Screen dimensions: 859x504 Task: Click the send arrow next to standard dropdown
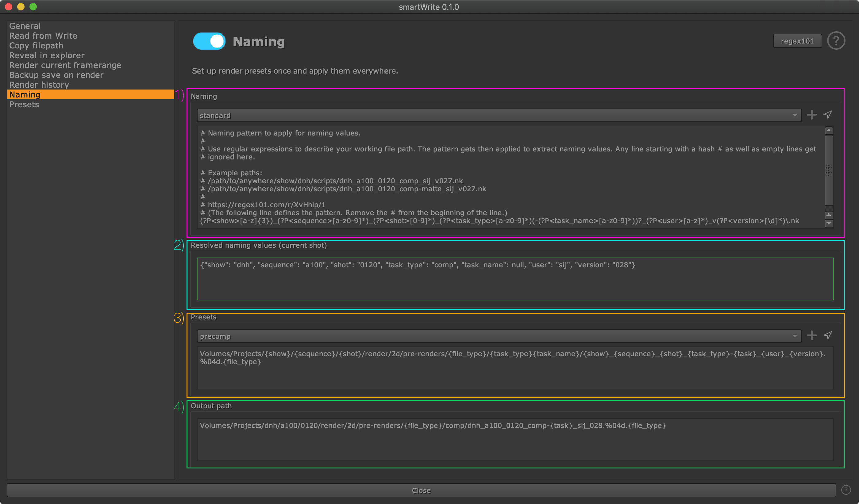pyautogui.click(x=828, y=115)
